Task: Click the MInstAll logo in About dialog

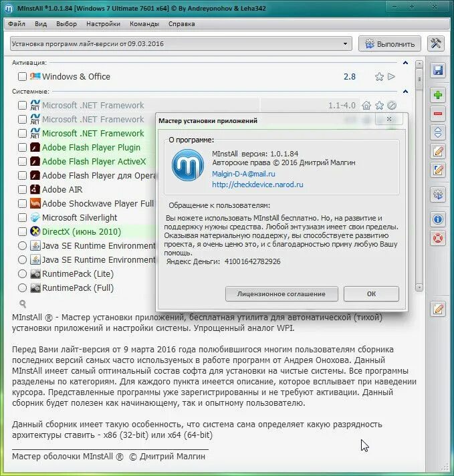Action: point(188,165)
